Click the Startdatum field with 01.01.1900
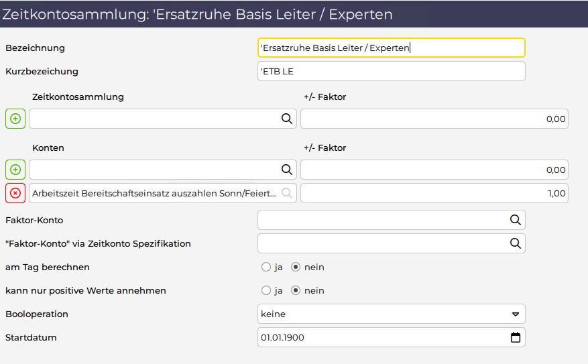Viewport: 588px width, 364px height. click(x=392, y=337)
